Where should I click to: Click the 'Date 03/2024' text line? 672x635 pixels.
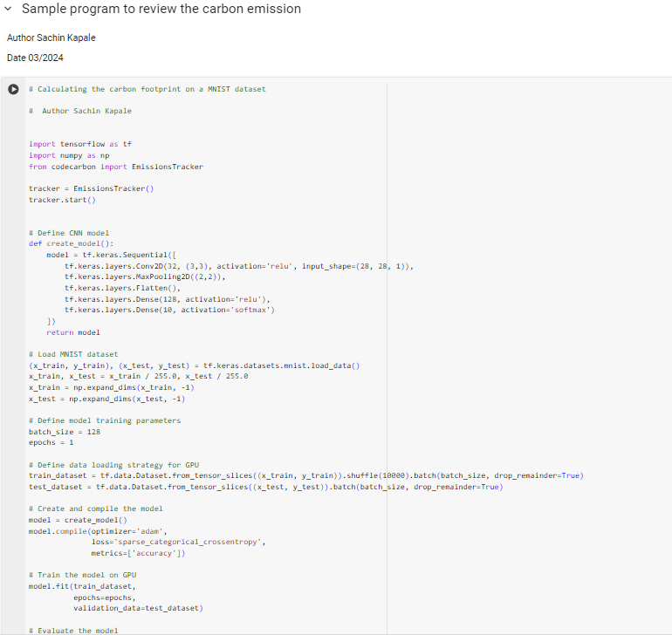click(x=35, y=58)
